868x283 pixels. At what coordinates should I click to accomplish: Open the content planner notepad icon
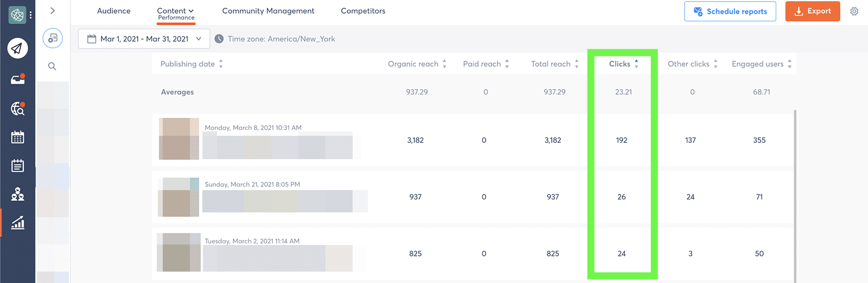(x=17, y=166)
